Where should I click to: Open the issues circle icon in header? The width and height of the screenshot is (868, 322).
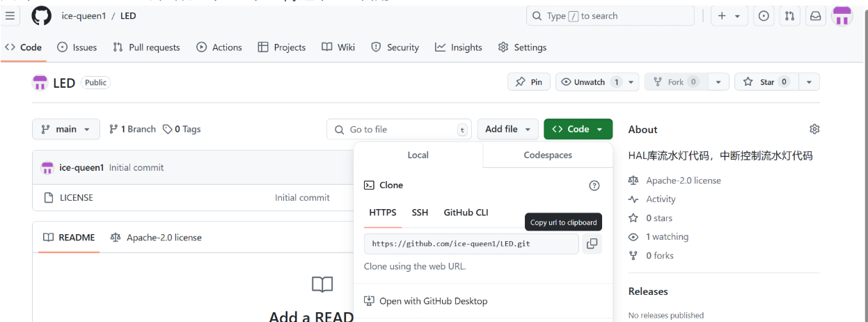(764, 16)
